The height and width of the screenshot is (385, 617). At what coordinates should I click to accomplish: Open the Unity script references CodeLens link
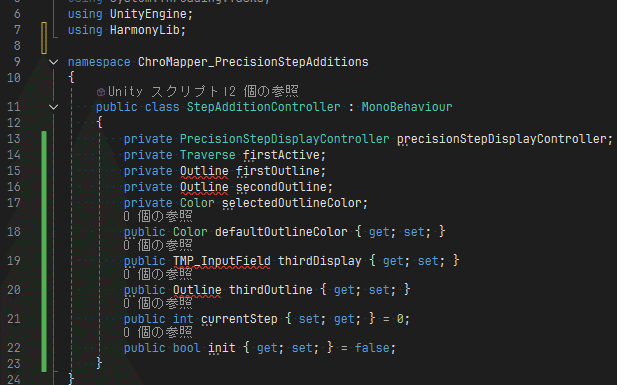[x=203, y=91]
